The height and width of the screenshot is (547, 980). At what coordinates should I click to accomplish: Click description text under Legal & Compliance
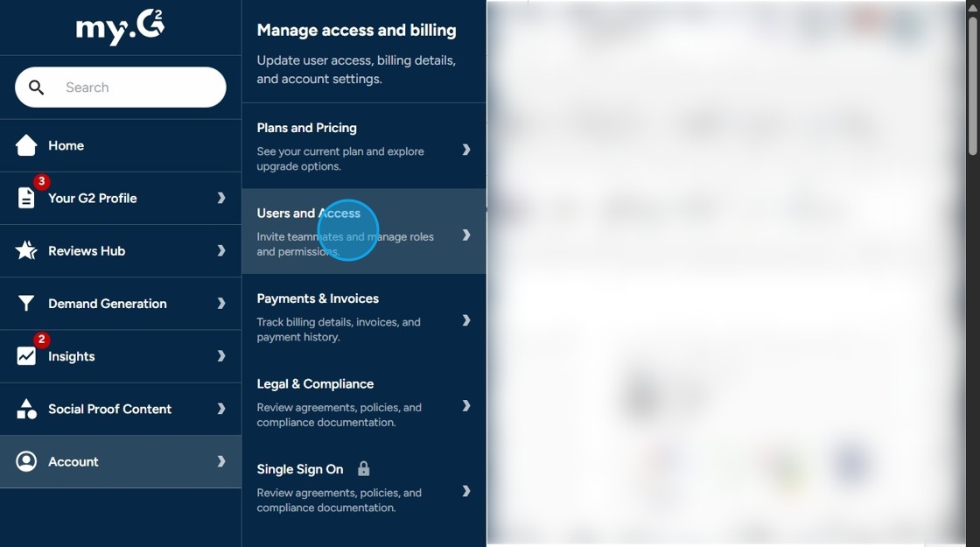(339, 415)
